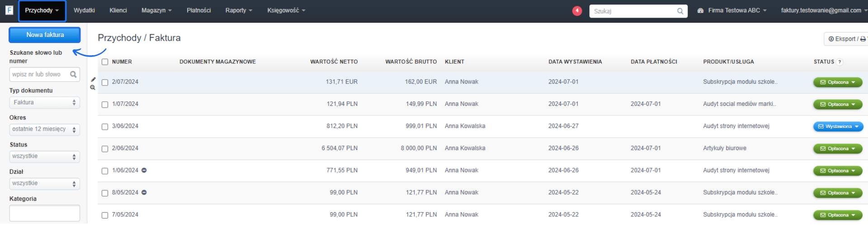Click the Nowa faktura button

45,35
